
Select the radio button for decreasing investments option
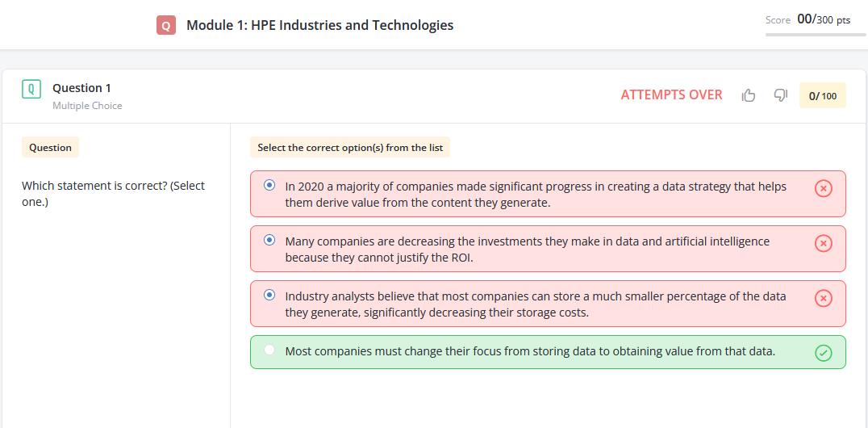269,240
